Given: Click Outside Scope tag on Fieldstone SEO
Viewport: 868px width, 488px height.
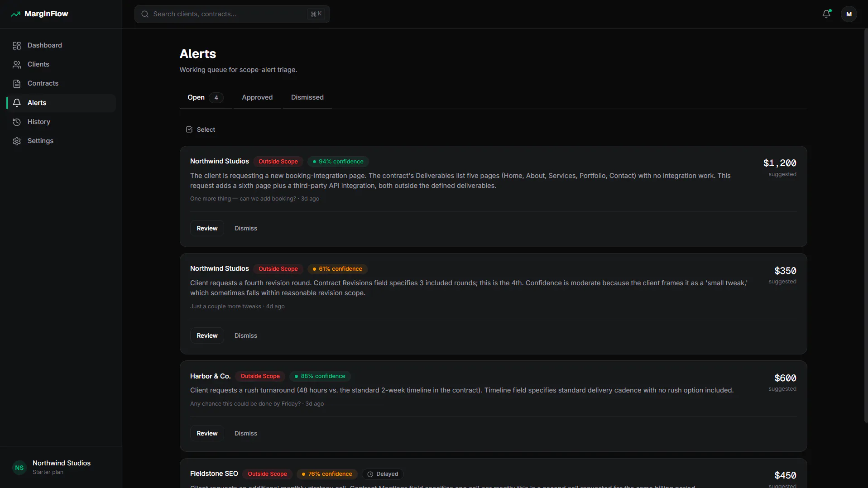Looking at the screenshot, I should pos(267,474).
